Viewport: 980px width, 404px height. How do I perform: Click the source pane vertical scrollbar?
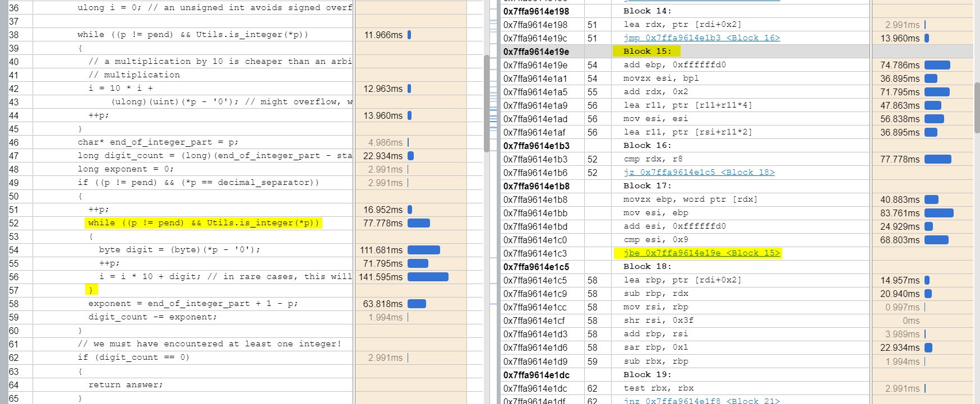click(487, 104)
